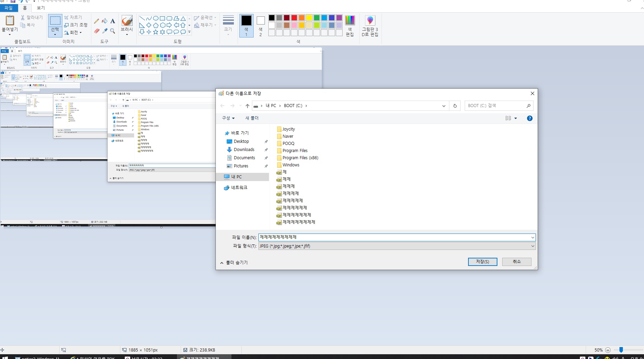This screenshot has height=359, width=644.
Task: Switch to the View (보기) ribbon tab
Action: click(41, 8)
